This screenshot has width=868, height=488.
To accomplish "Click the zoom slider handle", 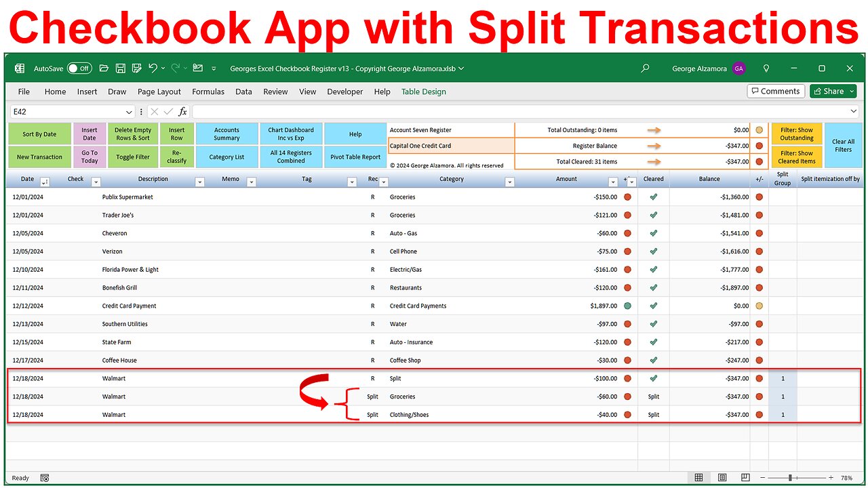I will [790, 478].
